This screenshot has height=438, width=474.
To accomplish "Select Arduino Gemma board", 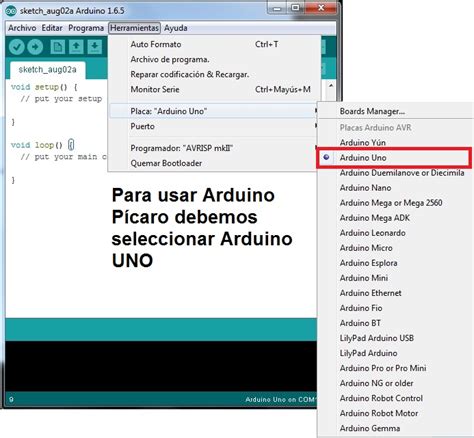I will coord(395,428).
